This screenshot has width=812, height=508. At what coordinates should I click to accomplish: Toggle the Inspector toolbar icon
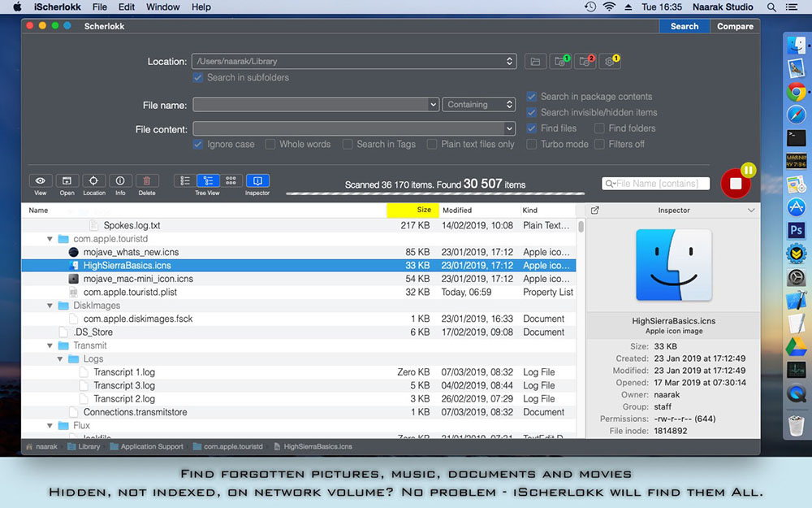click(257, 180)
